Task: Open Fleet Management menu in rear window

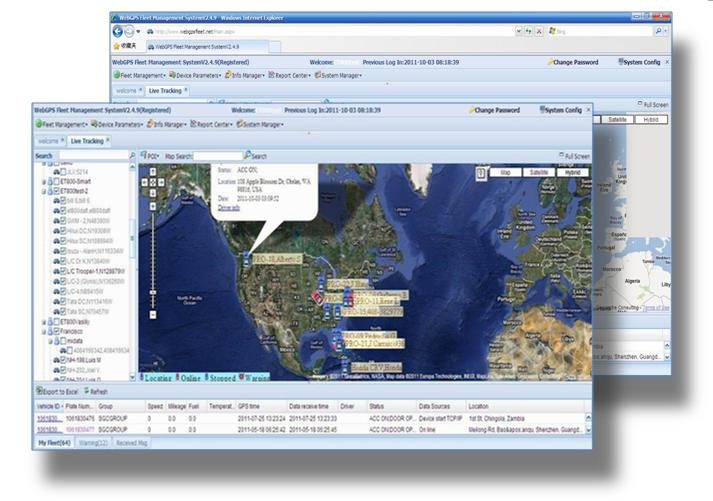Action: [x=139, y=75]
